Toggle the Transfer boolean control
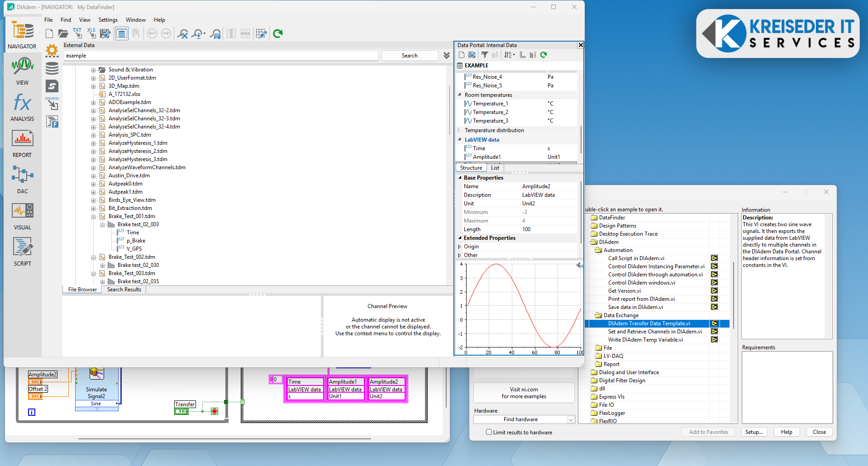This screenshot has height=466, width=868. (181, 411)
